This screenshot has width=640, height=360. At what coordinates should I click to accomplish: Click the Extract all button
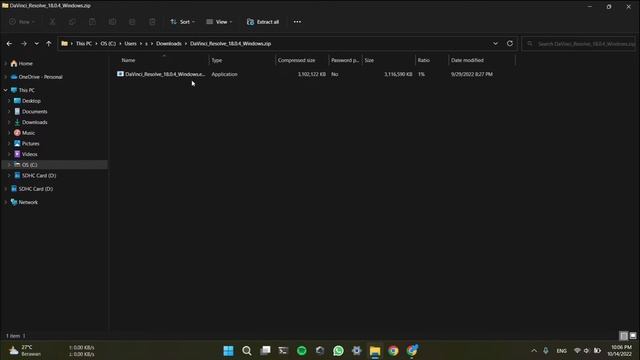[263, 22]
